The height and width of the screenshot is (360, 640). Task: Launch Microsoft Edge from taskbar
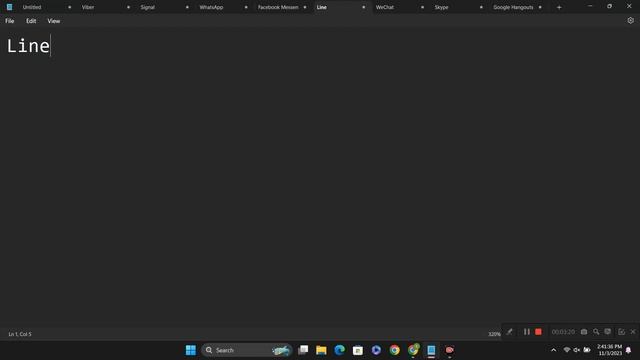[339, 350]
